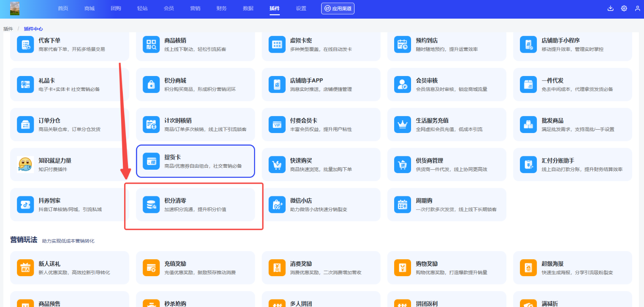The height and width of the screenshot is (307, 644).
Task: Click the 应用渠道 button
Action: point(338,8)
